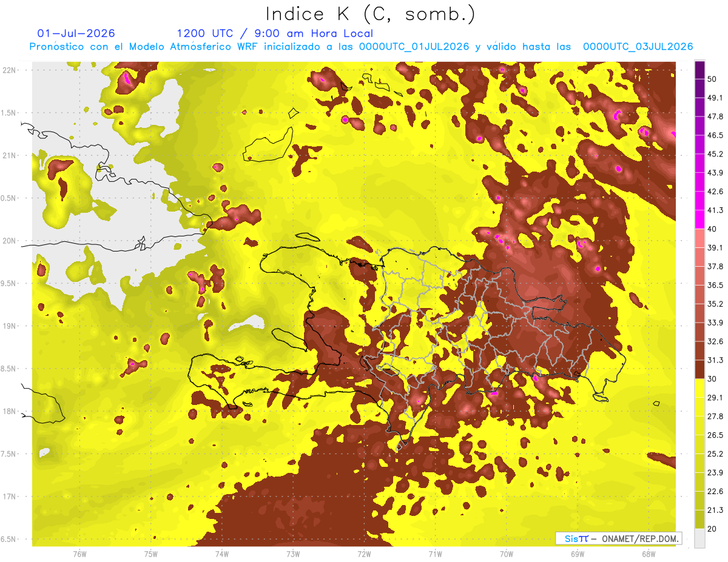Click the "22N" latitude axis label
The image size is (728, 562).
[x=9, y=70]
